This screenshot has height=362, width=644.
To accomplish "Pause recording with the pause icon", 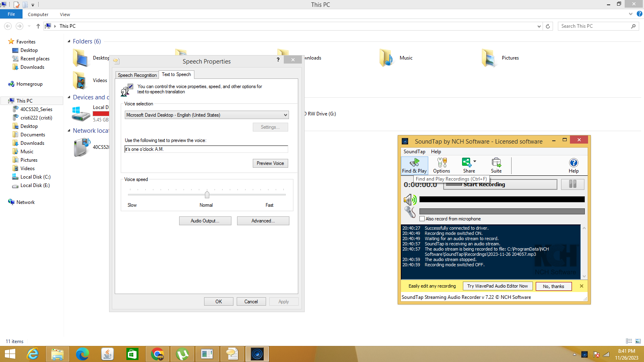I will [x=572, y=184].
